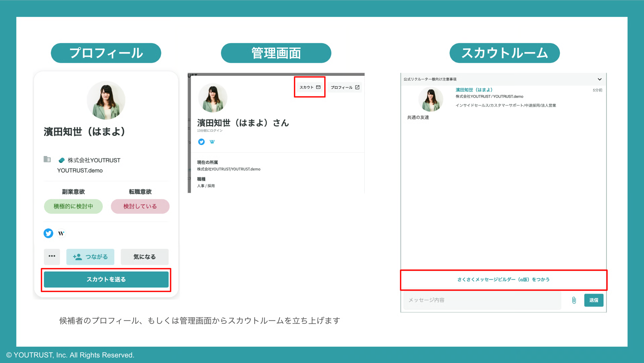Click the building icon beside company name
Viewport: 644px width, 363px height.
pyautogui.click(x=47, y=159)
